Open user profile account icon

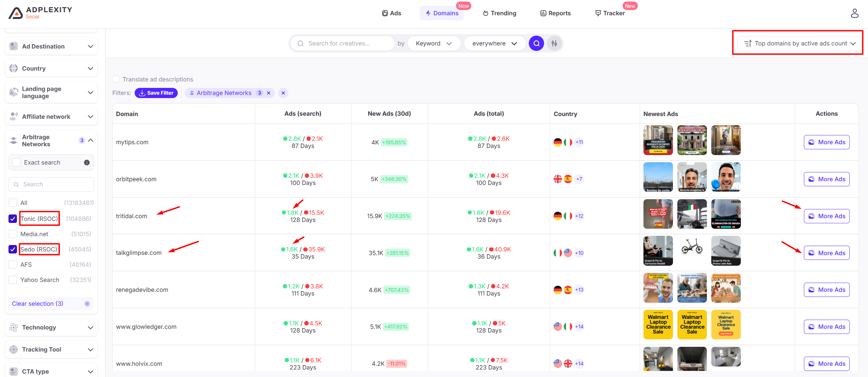[854, 13]
